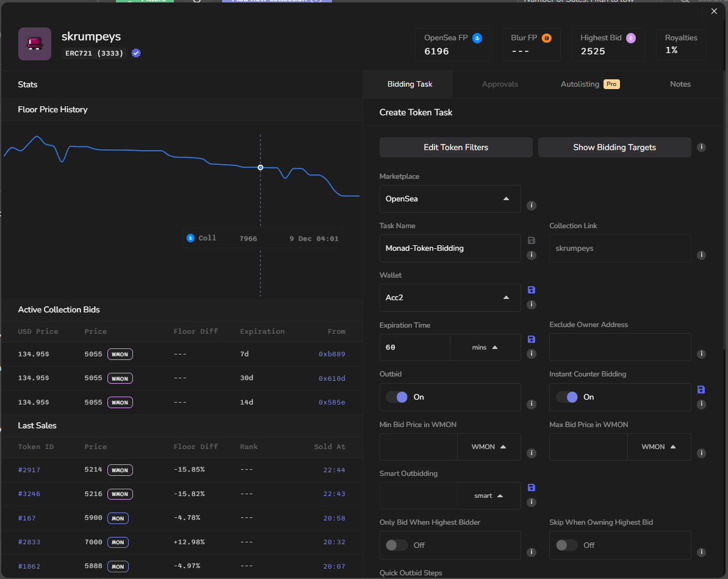
Task: Expand the Wallet dropdown showing Acc2
Action: 450,298
